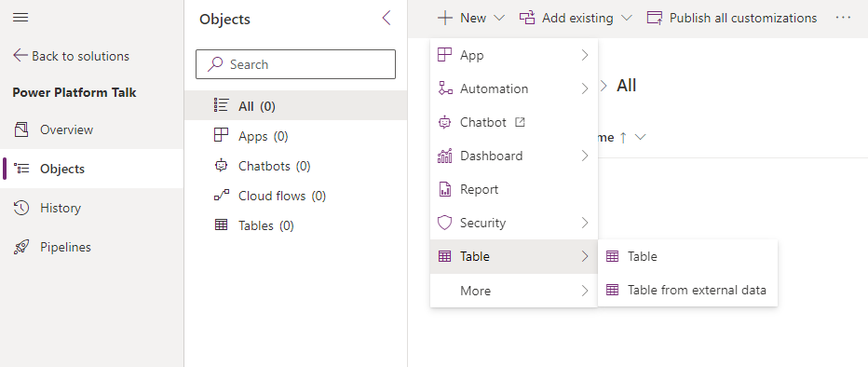
Task: Select the Automation menu entry
Action: 514,88
